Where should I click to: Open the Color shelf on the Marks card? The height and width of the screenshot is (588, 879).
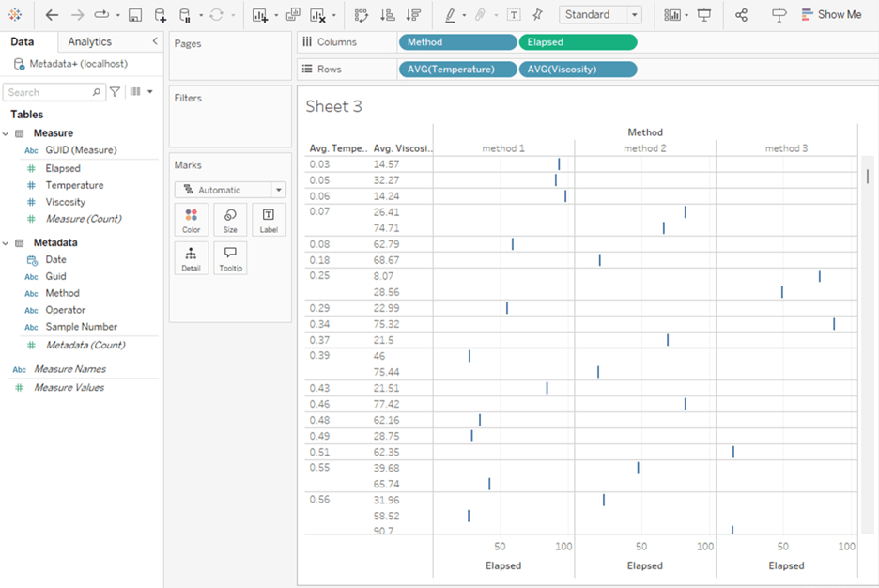coord(191,220)
